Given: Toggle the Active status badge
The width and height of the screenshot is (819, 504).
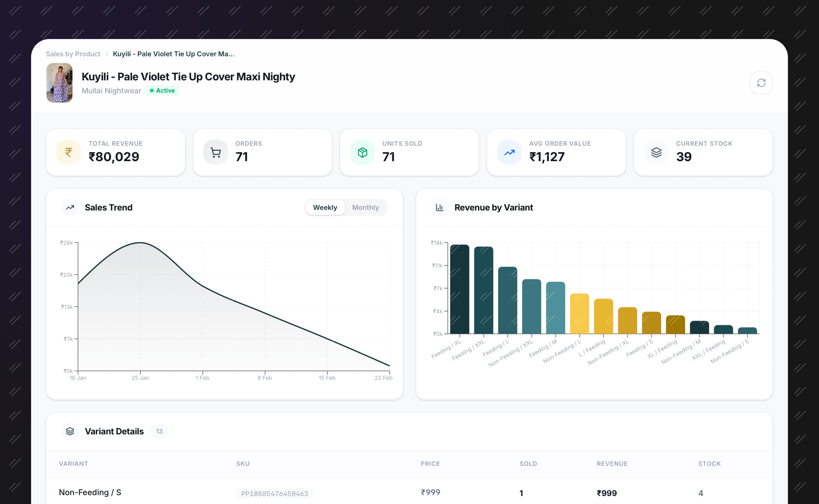Looking at the screenshot, I should click(162, 90).
